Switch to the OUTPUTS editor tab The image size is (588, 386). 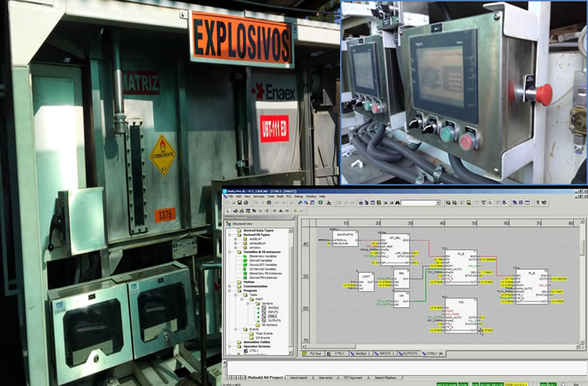click(409, 353)
